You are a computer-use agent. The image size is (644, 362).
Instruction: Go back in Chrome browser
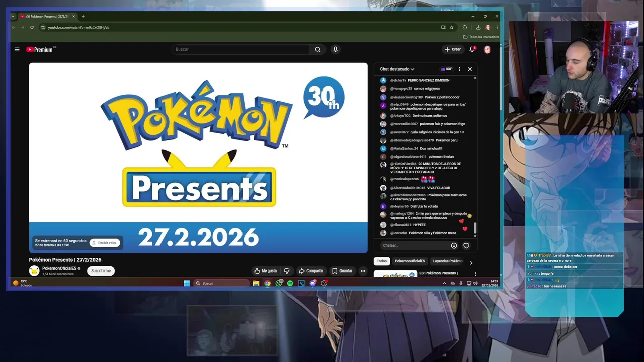(14, 27)
